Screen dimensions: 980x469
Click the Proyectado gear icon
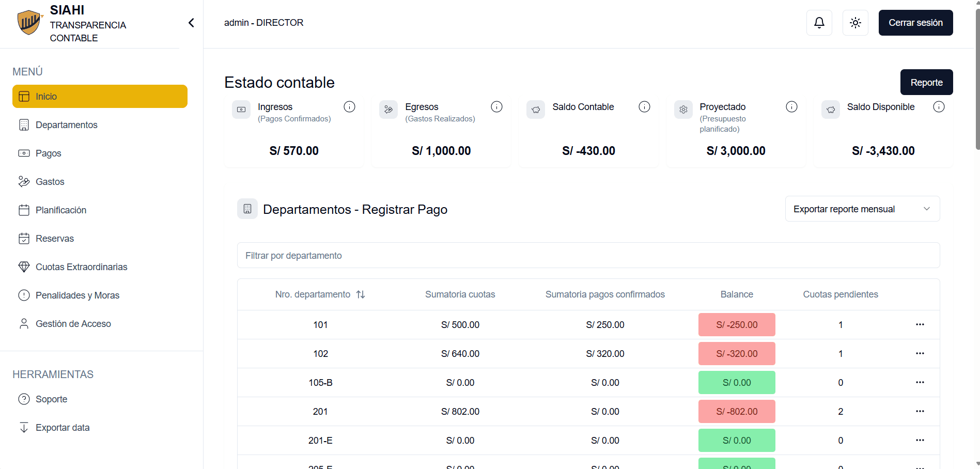(x=683, y=110)
